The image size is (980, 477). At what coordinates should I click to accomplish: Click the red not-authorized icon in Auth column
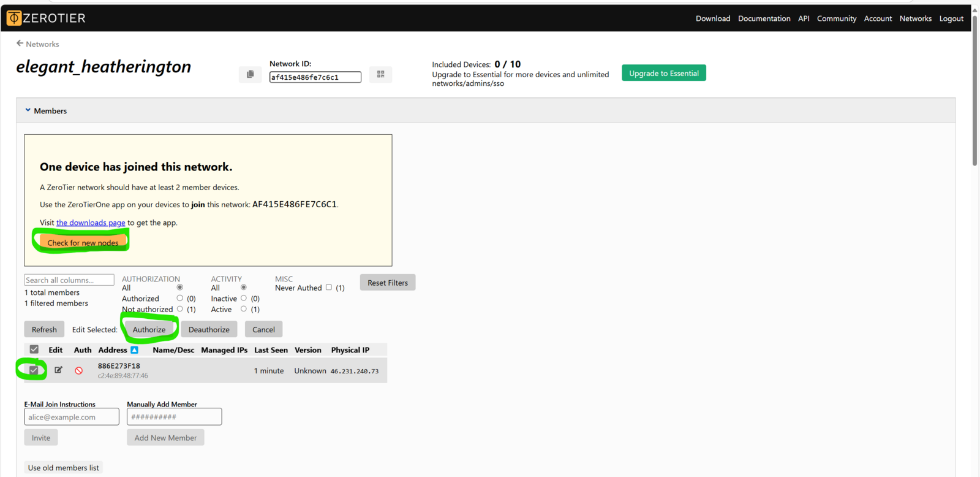[79, 370]
